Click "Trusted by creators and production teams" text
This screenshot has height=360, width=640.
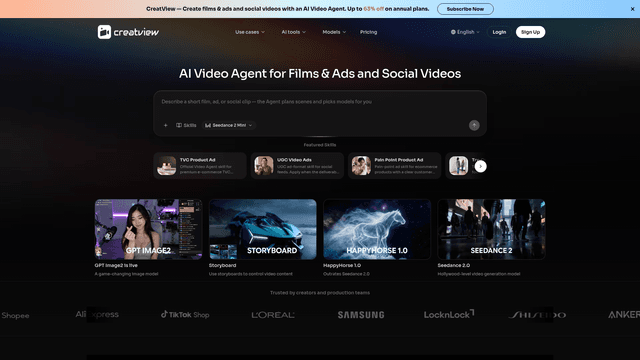(x=320, y=293)
